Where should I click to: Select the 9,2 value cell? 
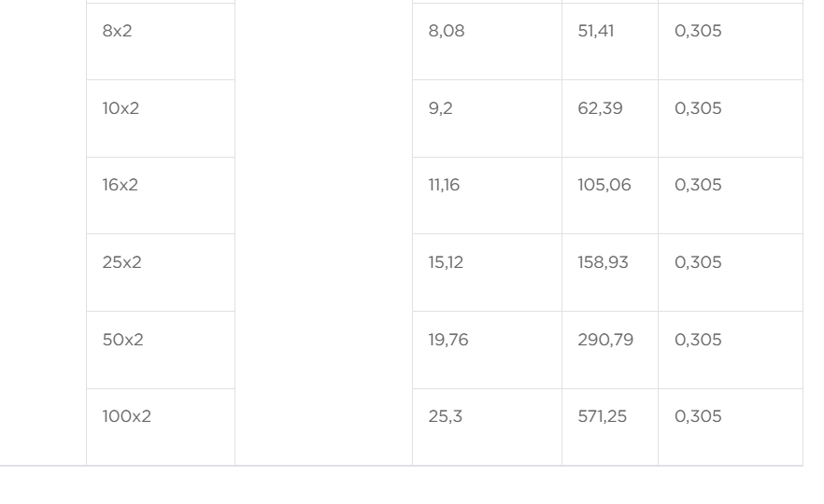(441, 108)
